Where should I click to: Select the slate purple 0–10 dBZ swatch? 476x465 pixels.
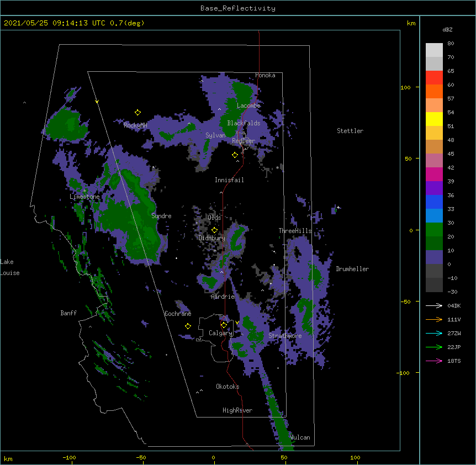[434, 257]
